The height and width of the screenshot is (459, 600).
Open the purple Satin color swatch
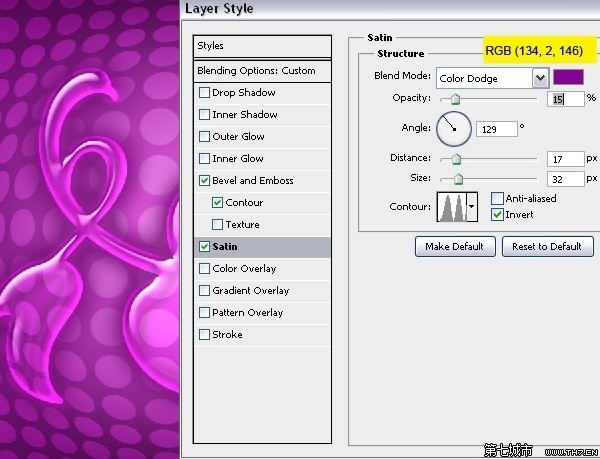click(569, 78)
